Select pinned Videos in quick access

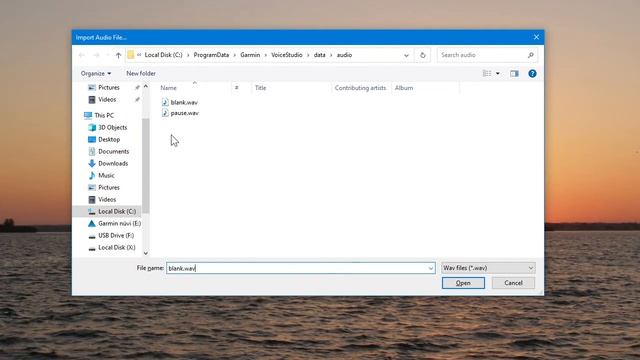tap(107, 100)
